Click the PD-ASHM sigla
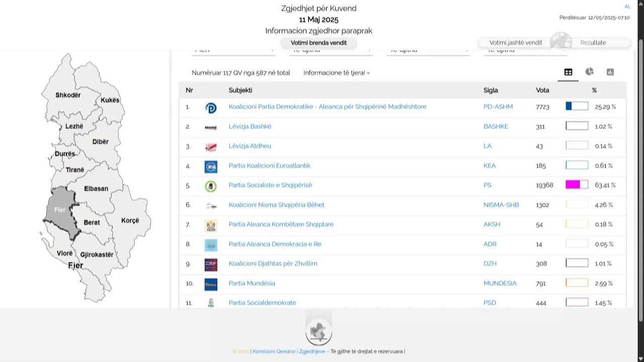This screenshot has width=644, height=362. (498, 107)
